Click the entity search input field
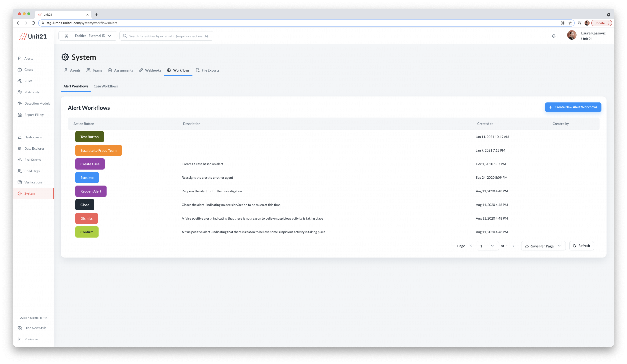 pyautogui.click(x=168, y=36)
